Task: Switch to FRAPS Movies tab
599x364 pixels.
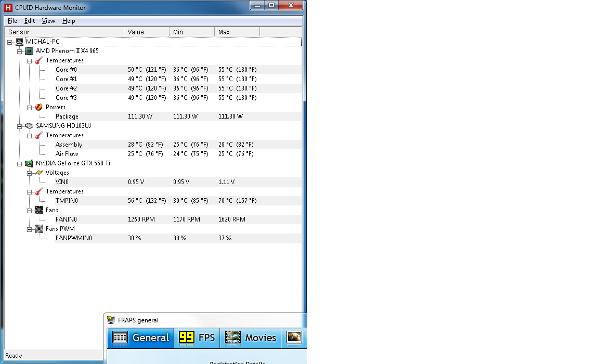Action: pyautogui.click(x=251, y=337)
